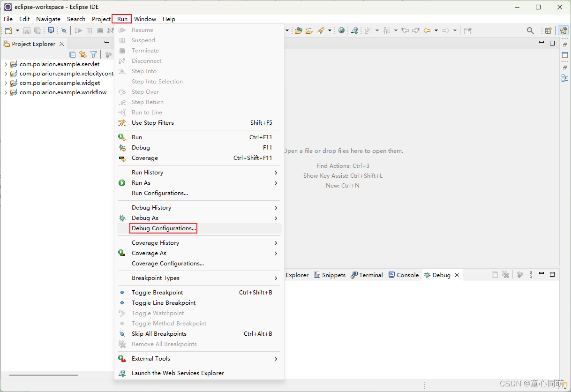
Task: Choose Coverage Configurations... menu entry
Action: [199, 264]
